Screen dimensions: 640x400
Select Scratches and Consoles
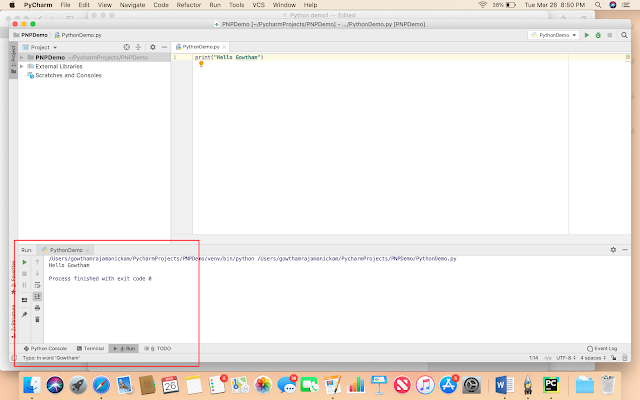(x=68, y=76)
